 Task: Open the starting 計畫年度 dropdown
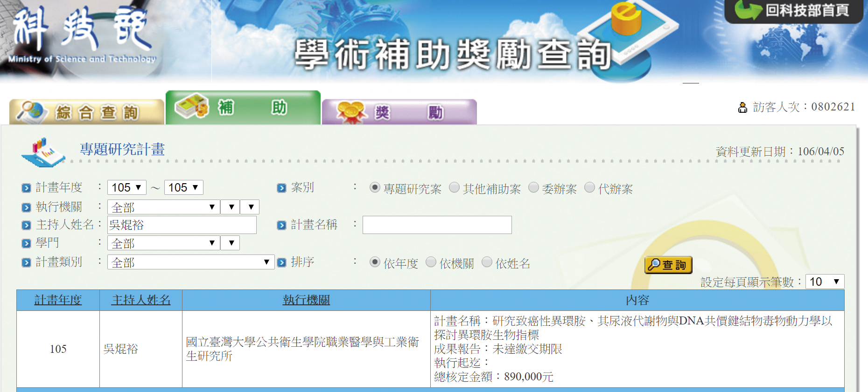(127, 187)
